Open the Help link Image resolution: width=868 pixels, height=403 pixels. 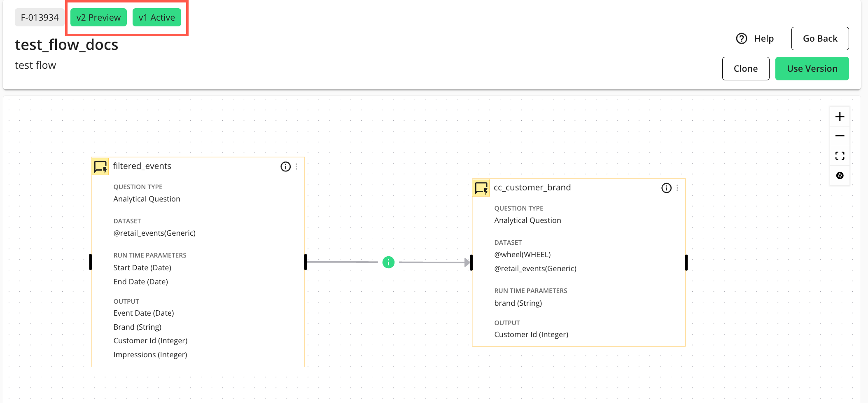755,38
